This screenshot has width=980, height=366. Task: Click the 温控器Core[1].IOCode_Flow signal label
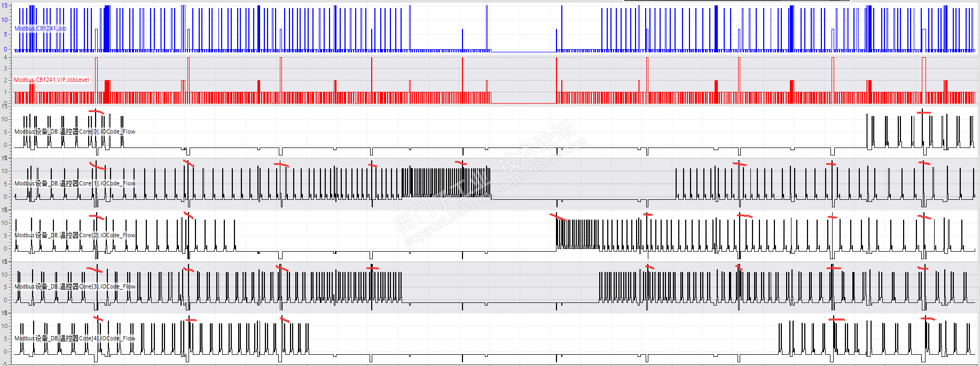pyautogui.click(x=75, y=183)
